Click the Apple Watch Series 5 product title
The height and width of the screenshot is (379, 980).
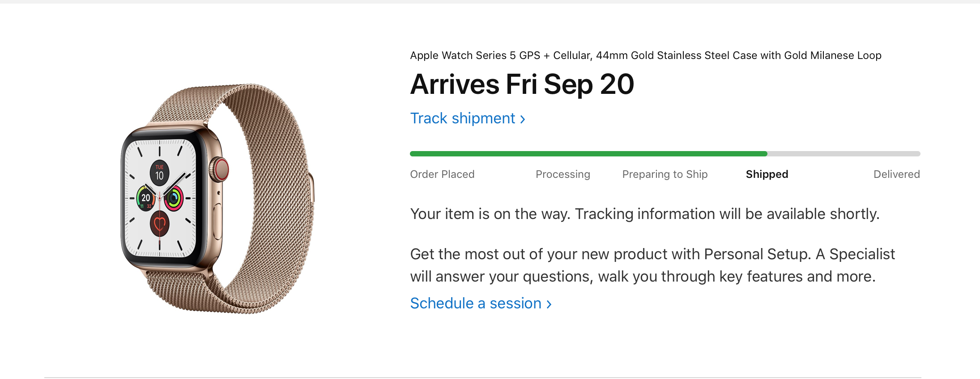click(646, 55)
